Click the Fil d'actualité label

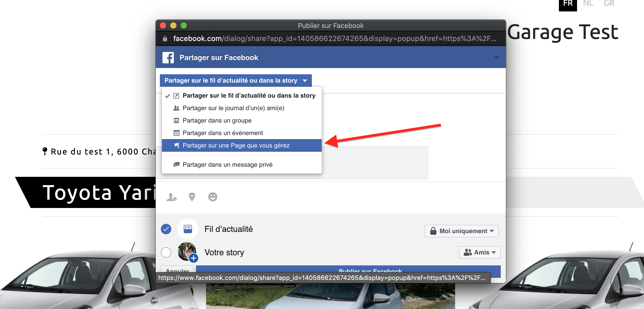click(229, 229)
